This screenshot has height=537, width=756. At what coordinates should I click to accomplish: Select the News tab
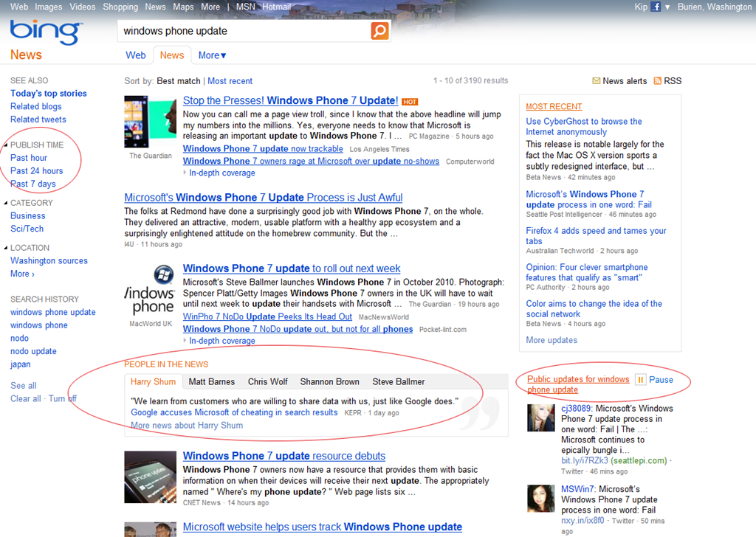coord(172,55)
